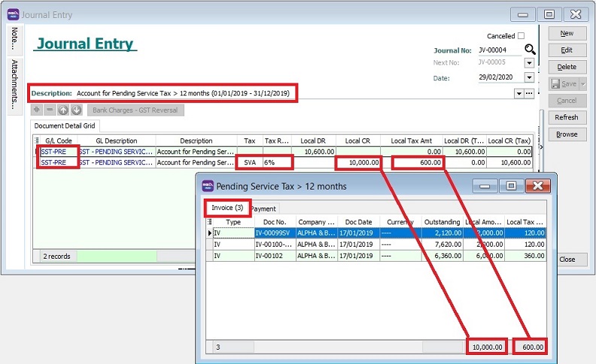
Task: Switch to the Payment tab
Action: 263,208
